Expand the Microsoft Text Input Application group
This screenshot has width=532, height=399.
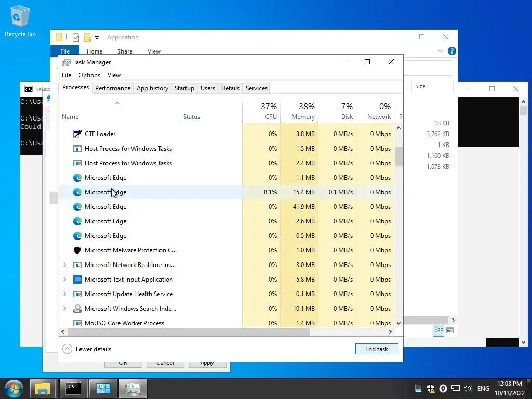tap(65, 279)
